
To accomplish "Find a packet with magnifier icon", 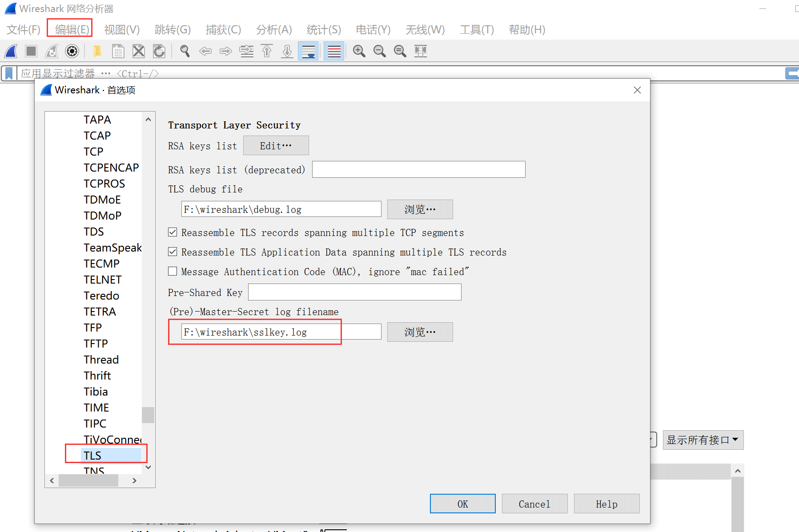I will coord(185,51).
